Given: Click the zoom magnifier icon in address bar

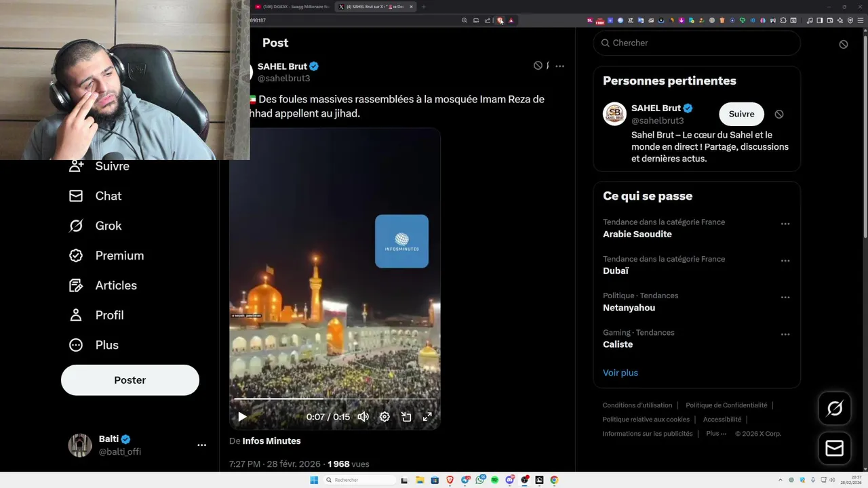Looking at the screenshot, I should pos(465,20).
